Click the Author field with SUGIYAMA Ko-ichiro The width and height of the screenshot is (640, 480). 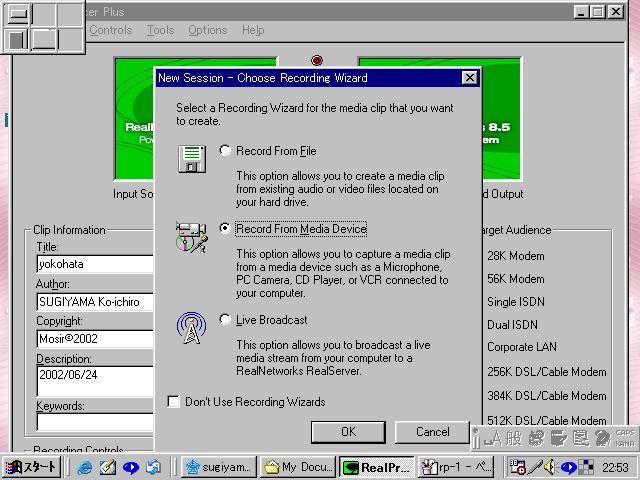point(95,302)
